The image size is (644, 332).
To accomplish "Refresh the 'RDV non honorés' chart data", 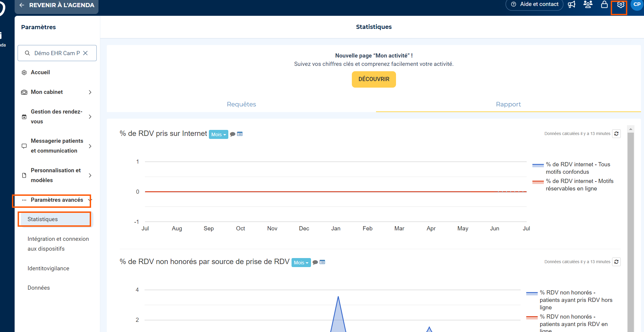I will (616, 262).
